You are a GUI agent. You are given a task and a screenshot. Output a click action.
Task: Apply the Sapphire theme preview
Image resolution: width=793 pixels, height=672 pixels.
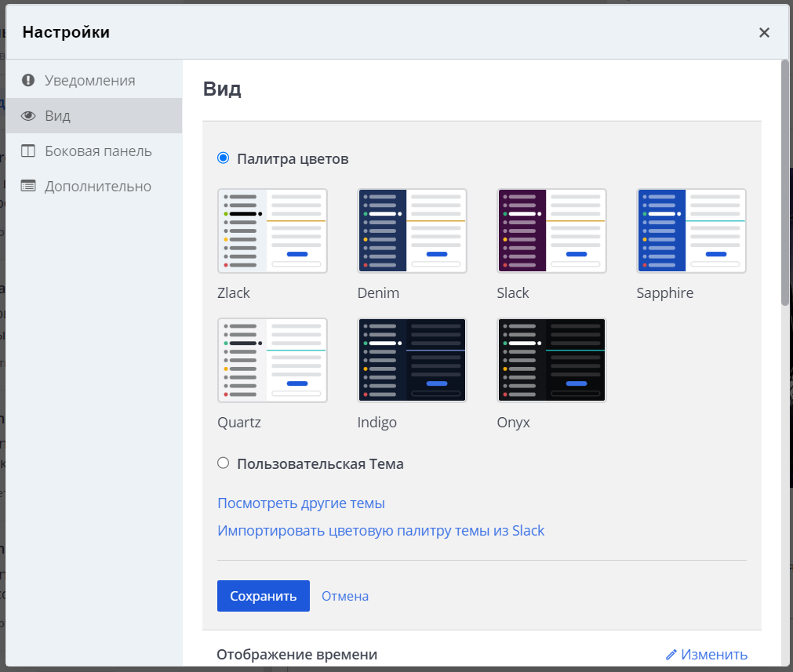(691, 231)
